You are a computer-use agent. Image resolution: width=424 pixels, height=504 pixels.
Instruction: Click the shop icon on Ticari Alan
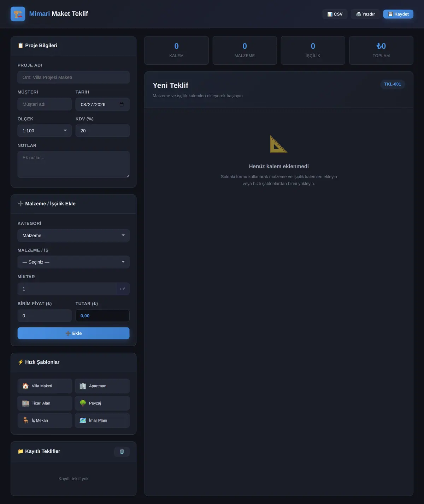point(25,403)
